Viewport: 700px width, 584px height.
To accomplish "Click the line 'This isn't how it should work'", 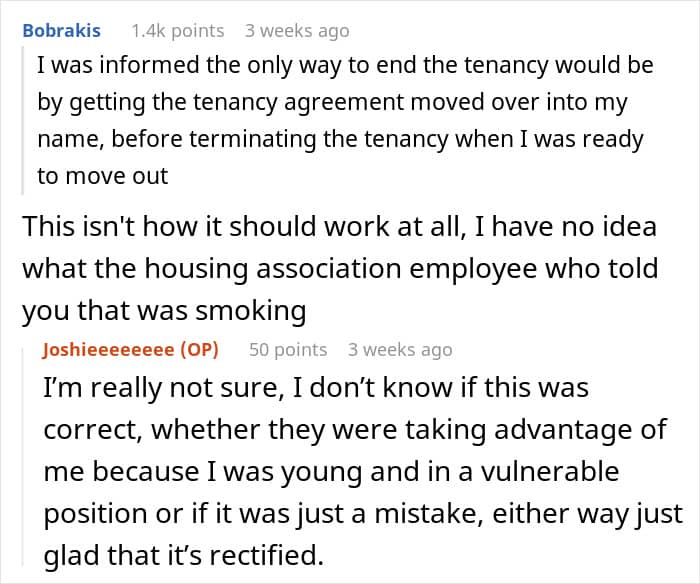I will (339, 226).
